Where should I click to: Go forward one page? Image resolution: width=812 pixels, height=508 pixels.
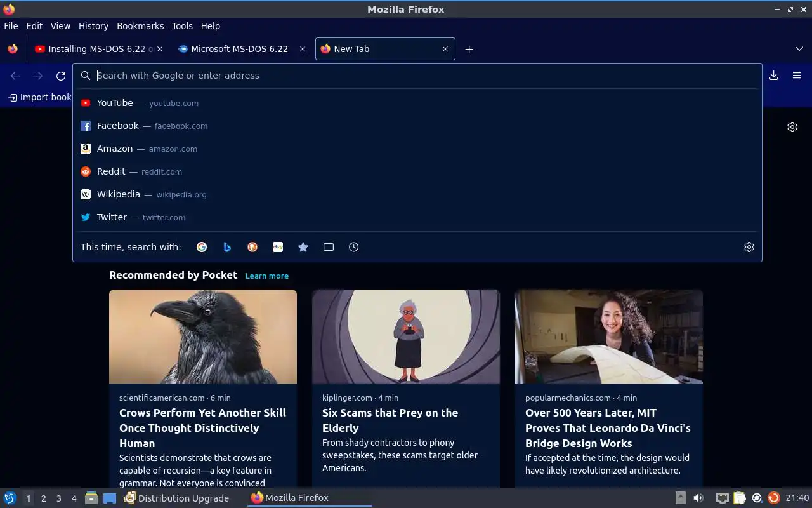(38, 76)
